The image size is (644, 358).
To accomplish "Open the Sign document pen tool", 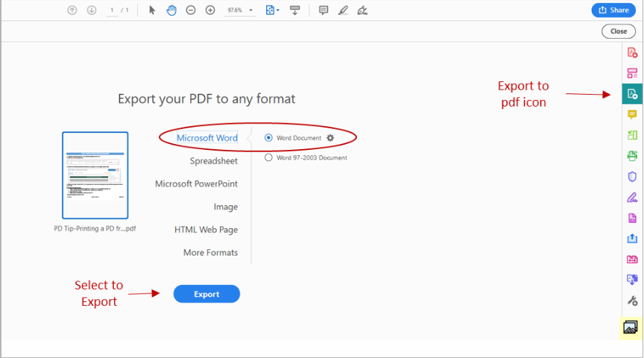I will pyautogui.click(x=362, y=10).
